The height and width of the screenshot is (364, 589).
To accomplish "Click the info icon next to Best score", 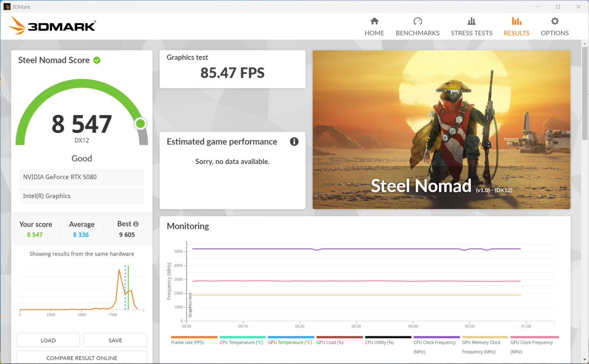I will (136, 224).
